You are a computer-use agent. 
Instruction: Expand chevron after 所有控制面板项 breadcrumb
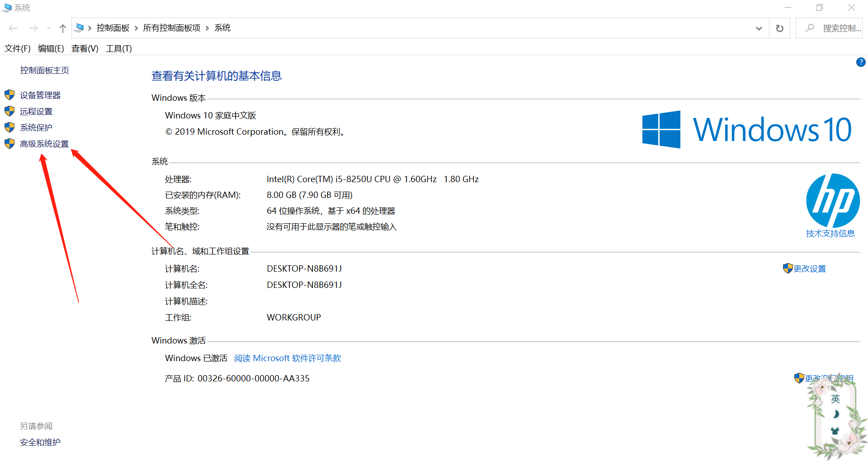pyautogui.click(x=208, y=28)
